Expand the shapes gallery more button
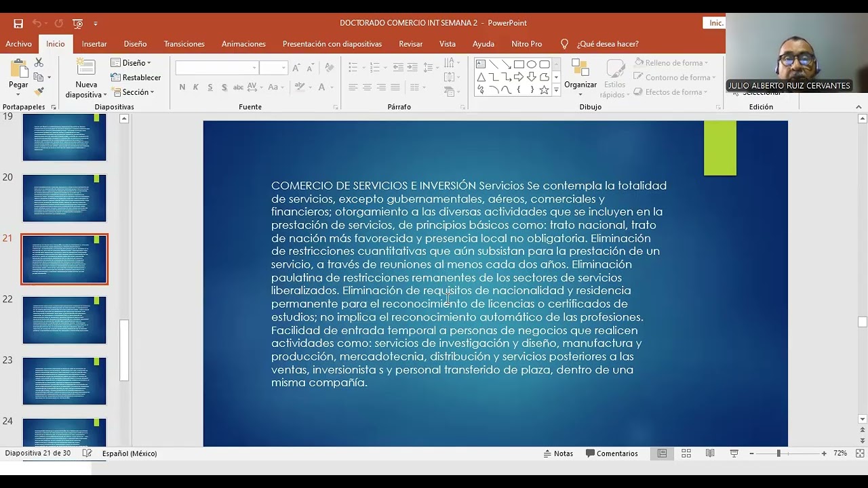 556,90
